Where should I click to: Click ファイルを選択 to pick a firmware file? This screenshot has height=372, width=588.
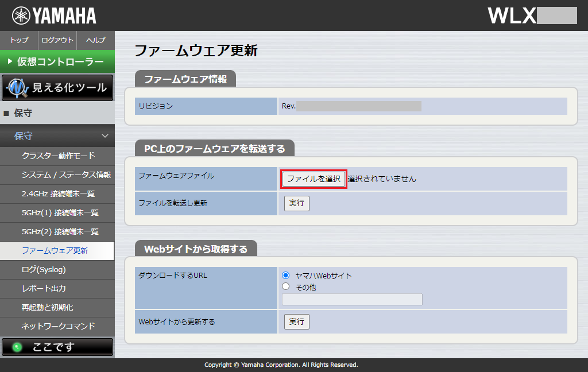click(x=313, y=179)
